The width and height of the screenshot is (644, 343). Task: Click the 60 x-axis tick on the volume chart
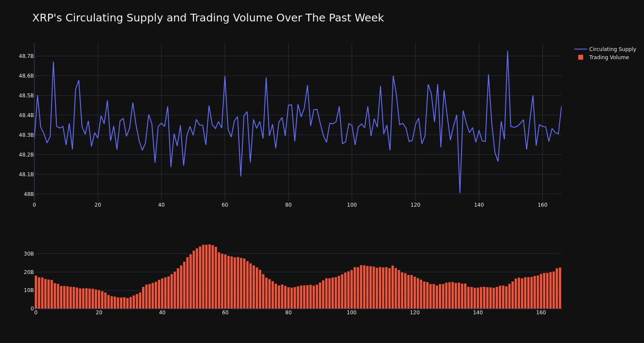pos(225,313)
